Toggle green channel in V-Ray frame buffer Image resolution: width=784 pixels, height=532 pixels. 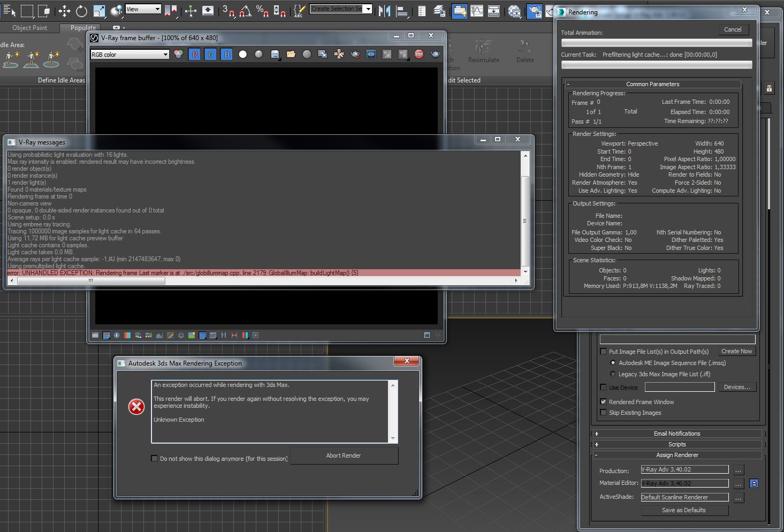pyautogui.click(x=211, y=54)
